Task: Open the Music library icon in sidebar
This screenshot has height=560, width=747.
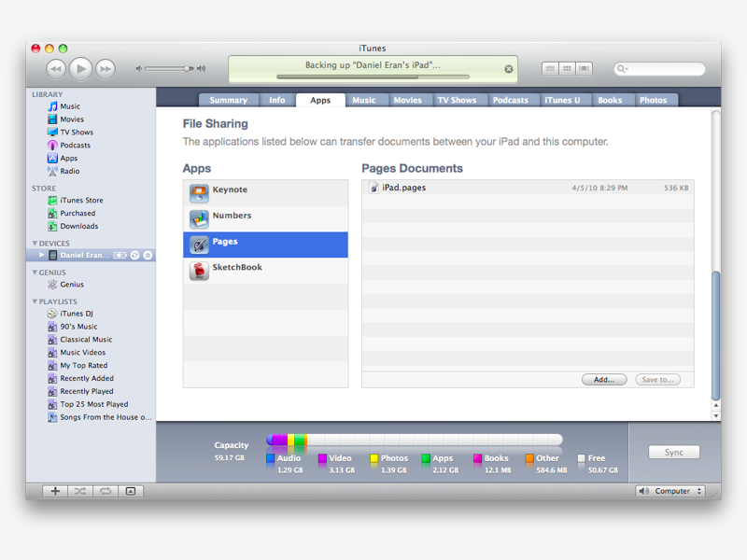Action: [x=52, y=106]
